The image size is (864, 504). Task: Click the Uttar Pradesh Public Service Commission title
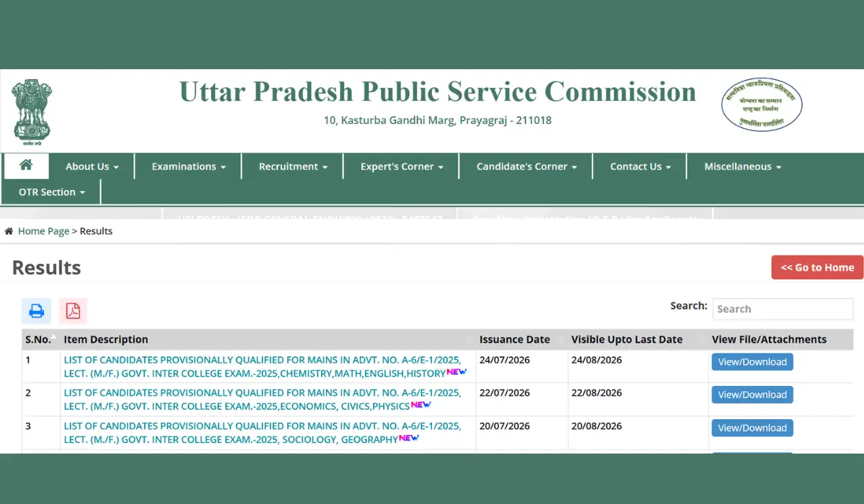[x=437, y=92]
